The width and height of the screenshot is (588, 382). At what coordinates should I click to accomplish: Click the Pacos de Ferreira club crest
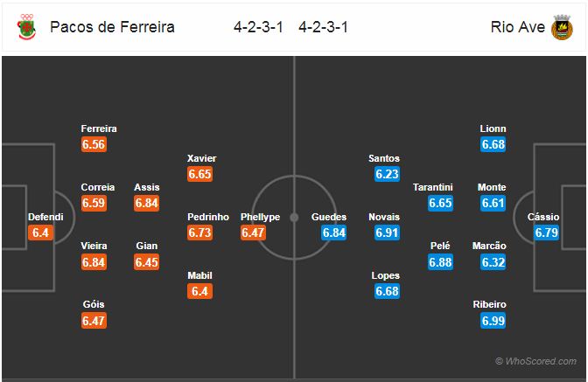[27, 27]
